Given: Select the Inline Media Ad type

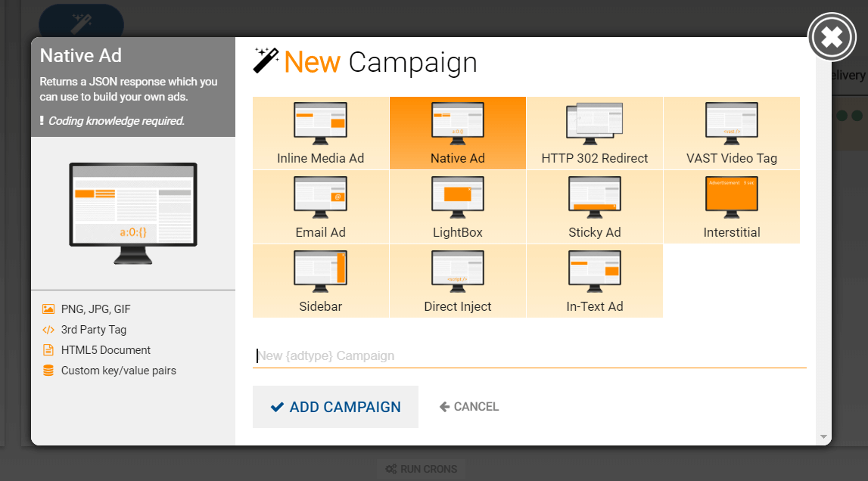Looking at the screenshot, I should [x=320, y=132].
